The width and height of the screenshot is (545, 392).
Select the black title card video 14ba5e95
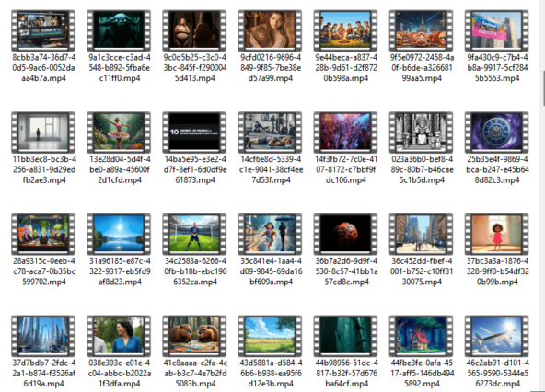point(194,133)
